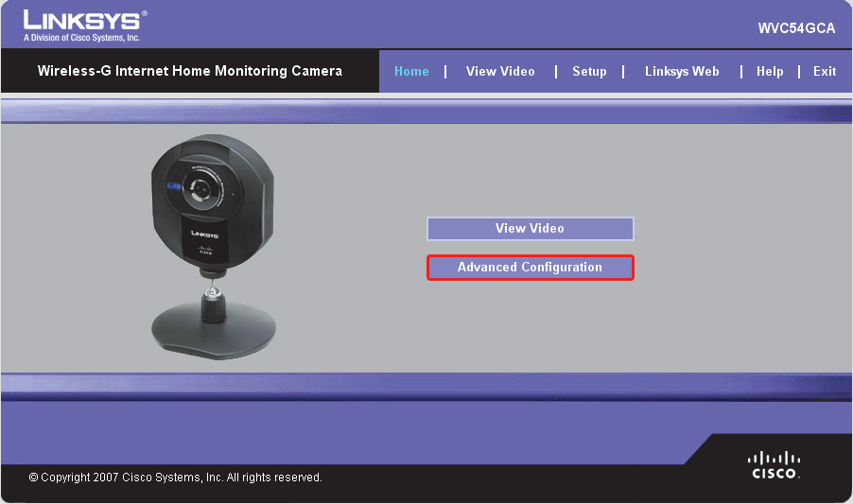Screen dimensions: 853x504
Task: Click the Linksys label on the camera body
Action: [x=204, y=233]
